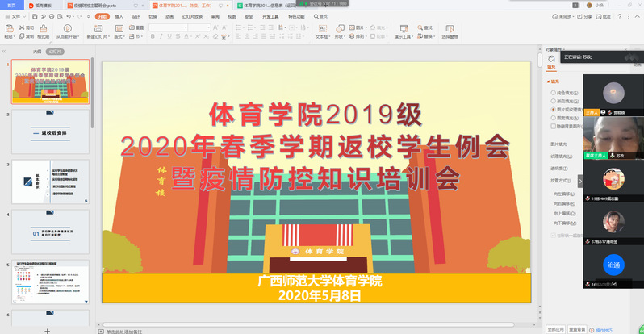
Task: Click the Reset Background (重置背景) button
Action: click(577, 329)
